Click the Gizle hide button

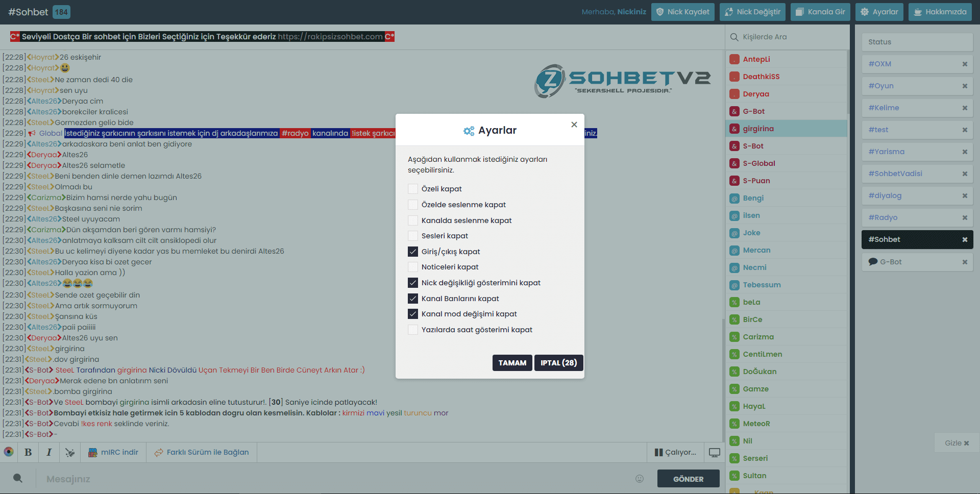tap(957, 443)
